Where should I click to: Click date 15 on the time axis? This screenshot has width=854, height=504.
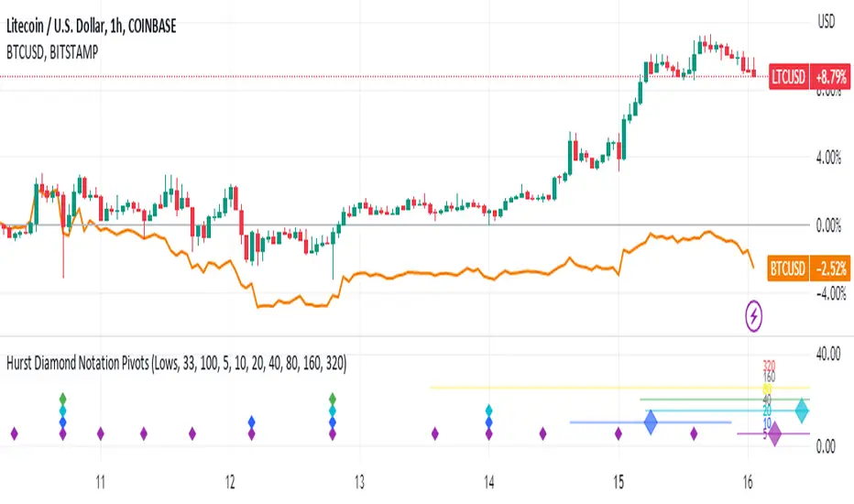tap(619, 482)
